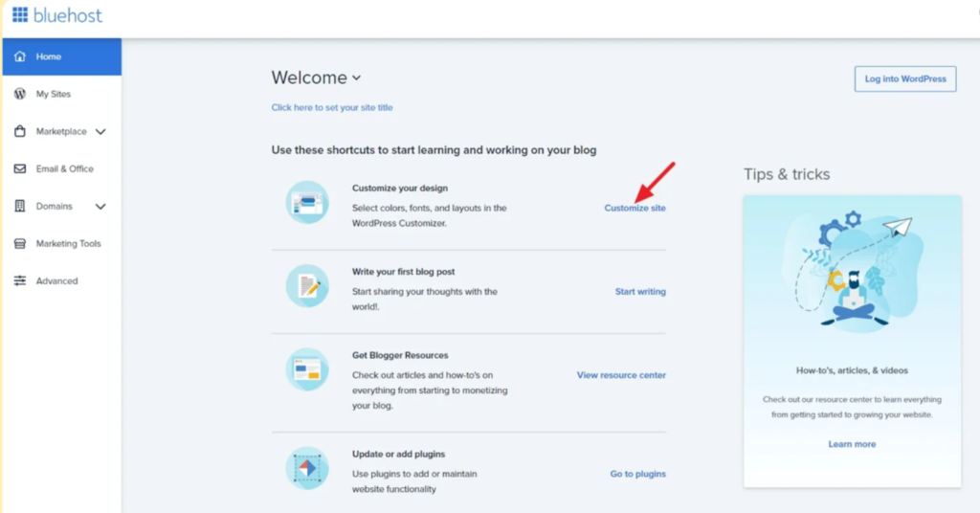Image resolution: width=980 pixels, height=513 pixels.
Task: Click the Update or add plugins icon
Action: (x=307, y=469)
